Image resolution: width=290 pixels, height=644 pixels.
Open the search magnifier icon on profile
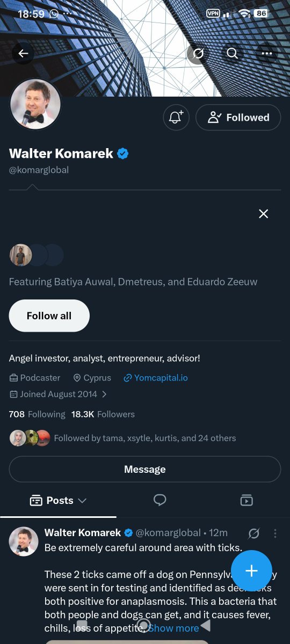click(232, 53)
